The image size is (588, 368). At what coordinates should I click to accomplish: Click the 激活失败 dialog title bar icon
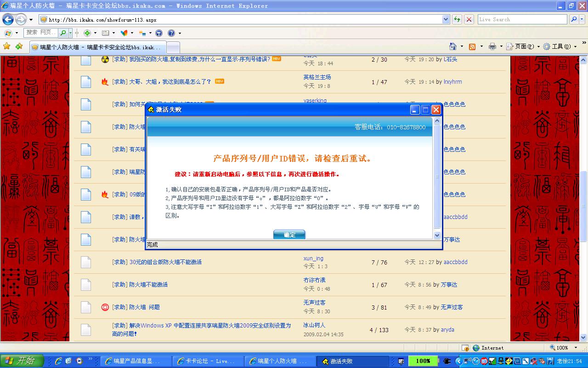point(151,109)
